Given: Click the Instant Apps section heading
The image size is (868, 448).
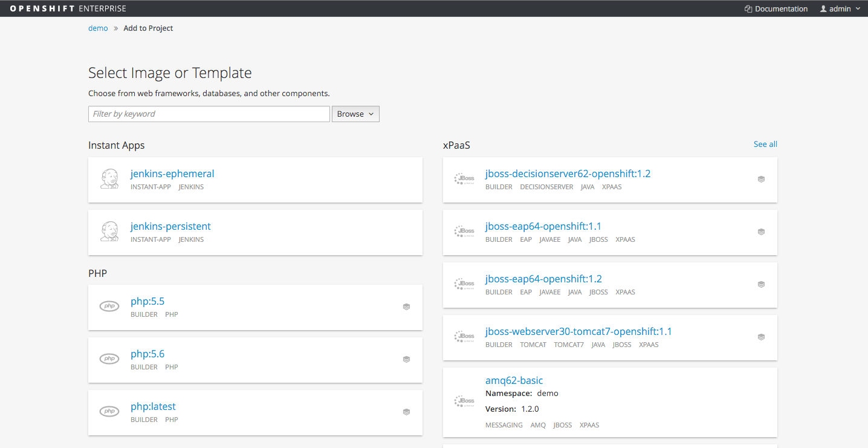Looking at the screenshot, I should point(117,145).
